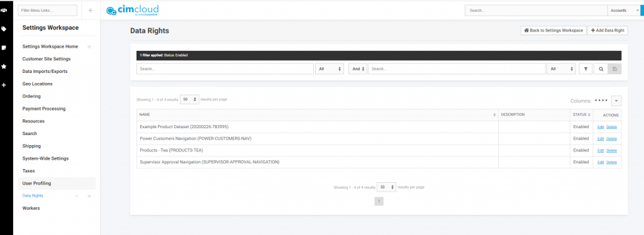
Task: Edit the Supervisor Approval Navigation row
Action: 601,162
